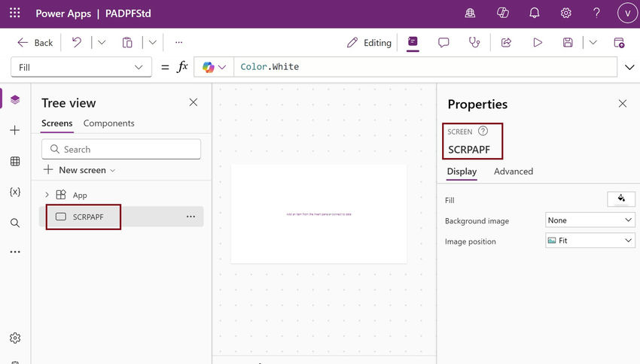Click the Tree view search box
The height and width of the screenshot is (364, 640).
tap(121, 149)
